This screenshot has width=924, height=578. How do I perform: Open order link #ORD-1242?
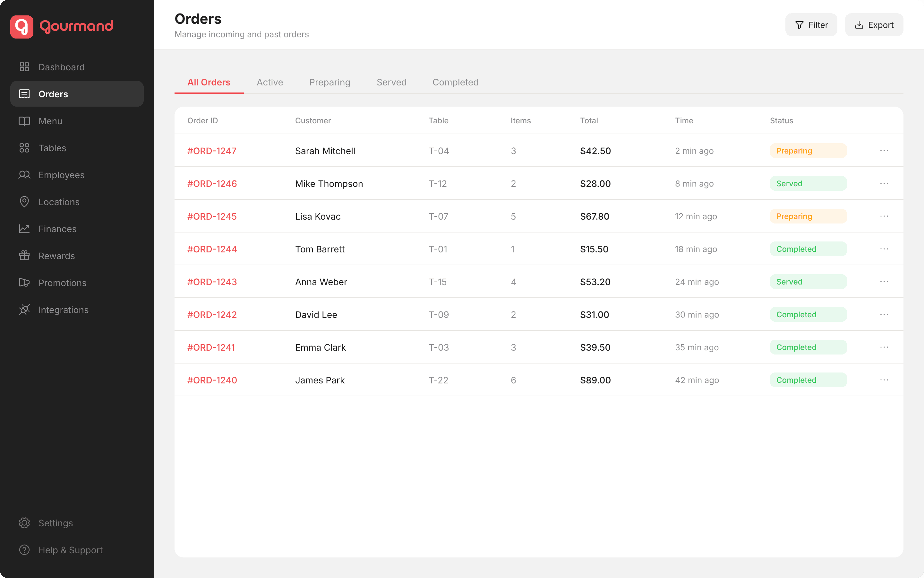(212, 314)
